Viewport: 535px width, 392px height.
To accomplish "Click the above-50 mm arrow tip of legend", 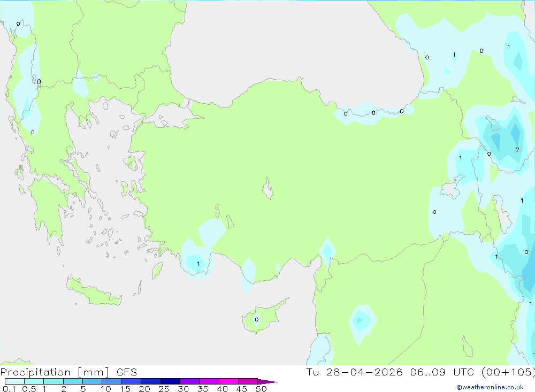I will pos(267,382).
